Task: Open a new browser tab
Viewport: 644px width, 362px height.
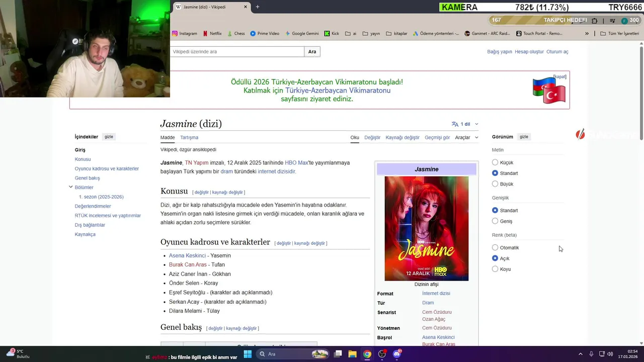Action: pos(258,7)
